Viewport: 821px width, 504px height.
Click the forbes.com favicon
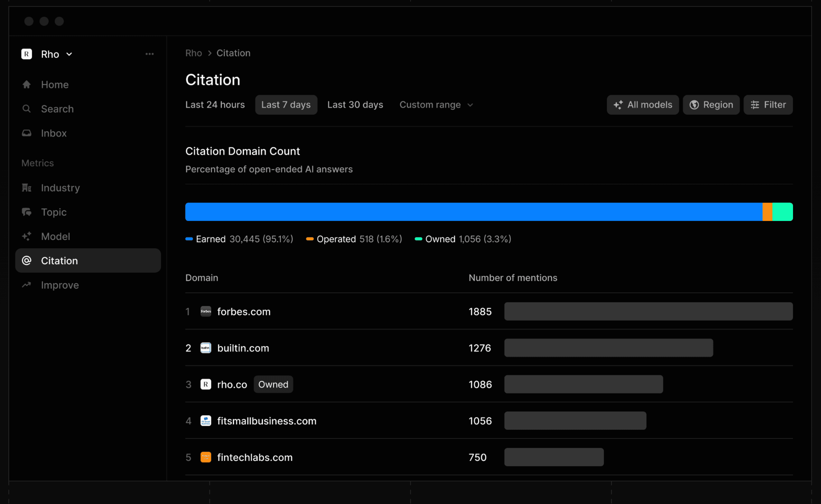206,312
